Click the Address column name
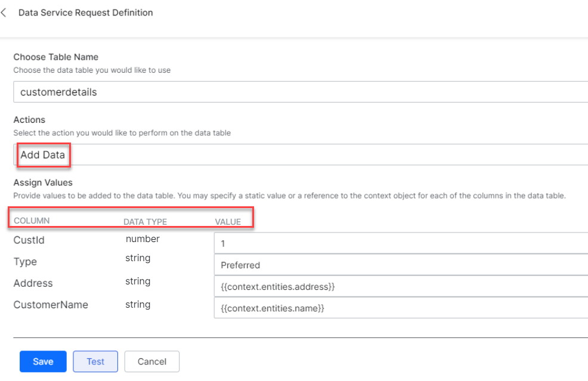 (x=33, y=283)
